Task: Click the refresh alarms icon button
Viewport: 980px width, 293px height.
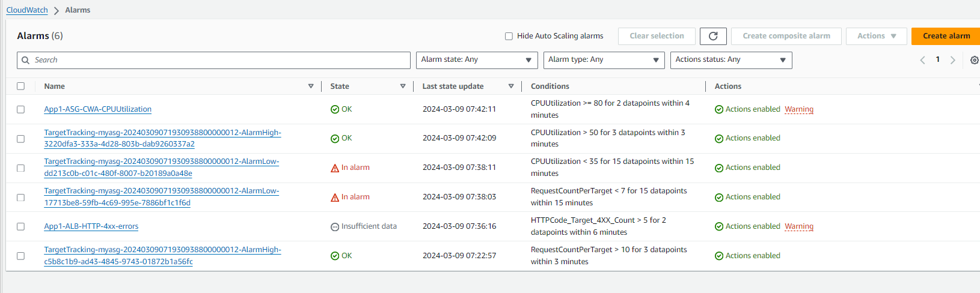Action: pos(713,36)
